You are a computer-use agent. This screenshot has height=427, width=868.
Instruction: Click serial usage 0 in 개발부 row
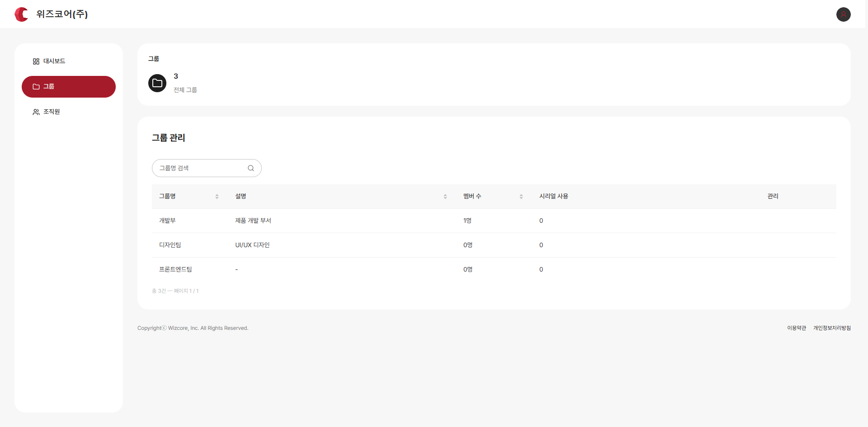(x=541, y=221)
